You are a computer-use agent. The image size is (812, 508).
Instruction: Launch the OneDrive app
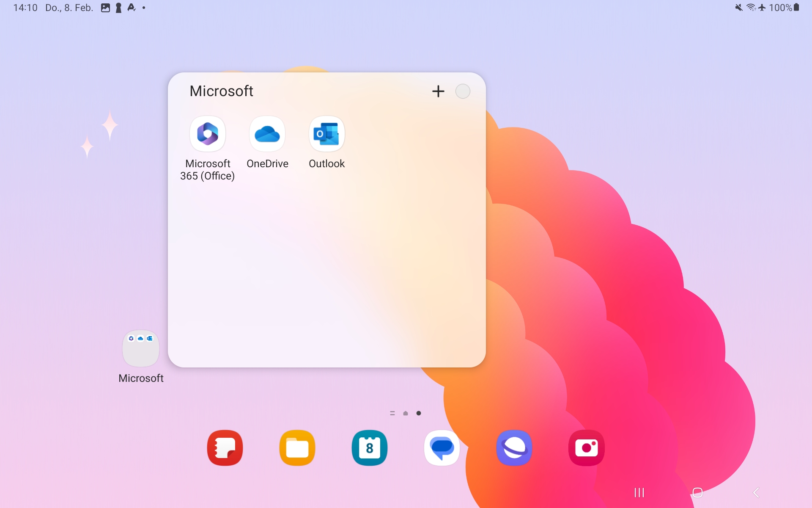point(267,134)
